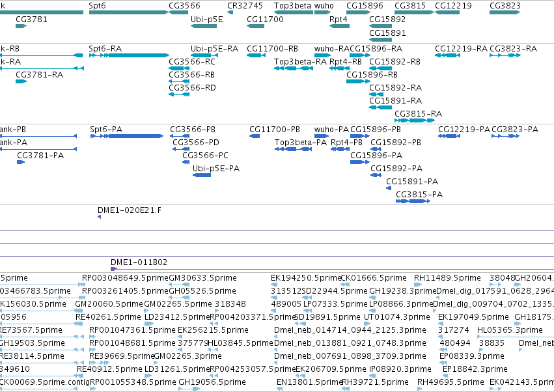The height and width of the screenshot is (392, 554).
Task: Open the Ubi-p5E-PA protein label
Action: pyautogui.click(x=216, y=169)
